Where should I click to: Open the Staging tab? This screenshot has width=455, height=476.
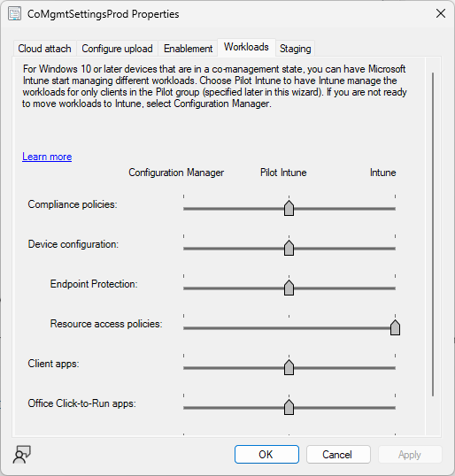point(296,49)
